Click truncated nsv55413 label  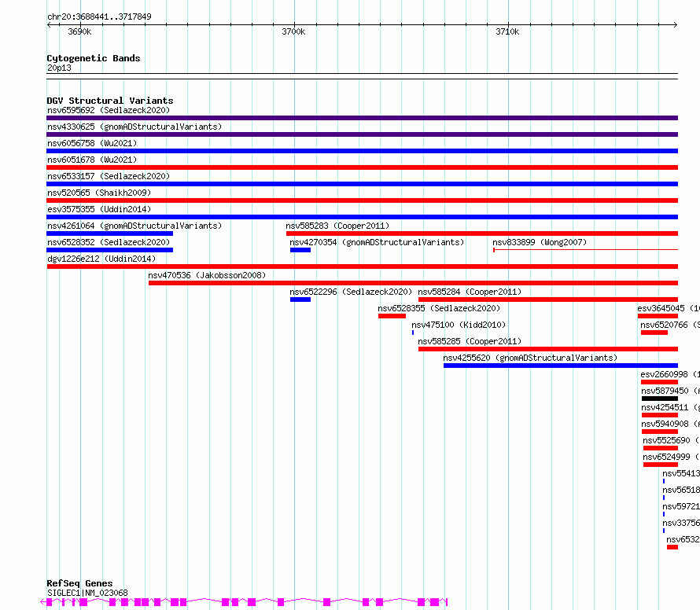coord(681,473)
